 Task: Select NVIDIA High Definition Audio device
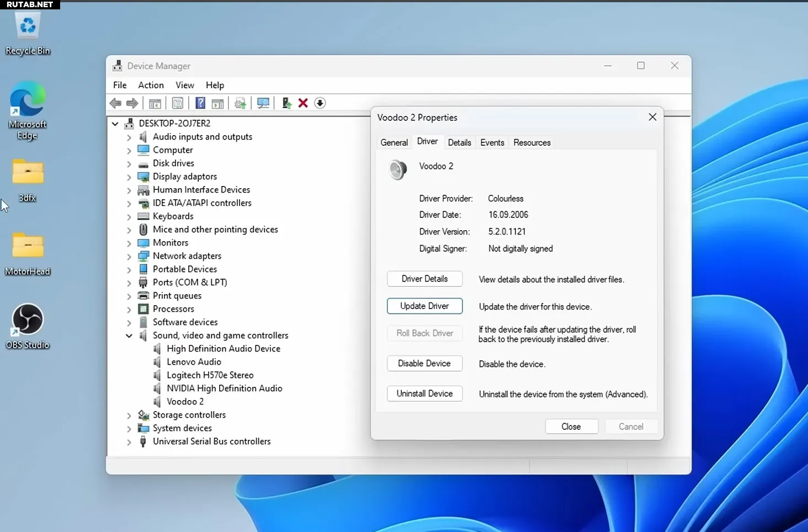[224, 389]
